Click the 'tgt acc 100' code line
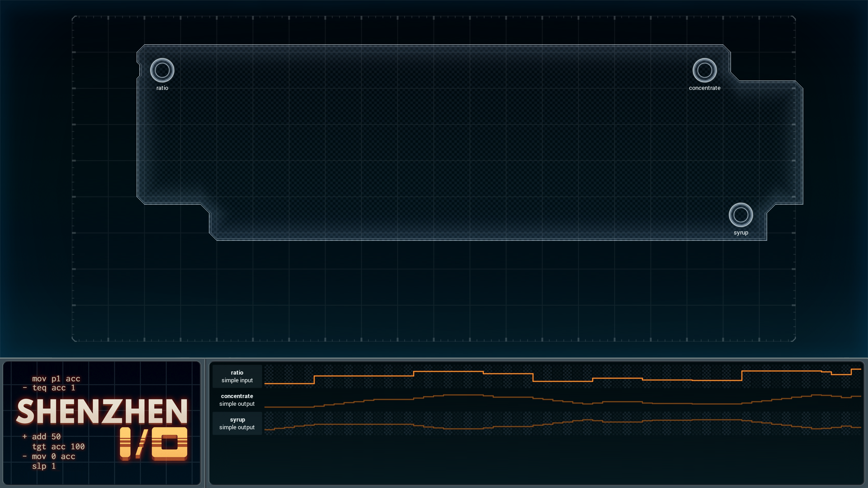This screenshot has height=488, width=868. (x=58, y=446)
